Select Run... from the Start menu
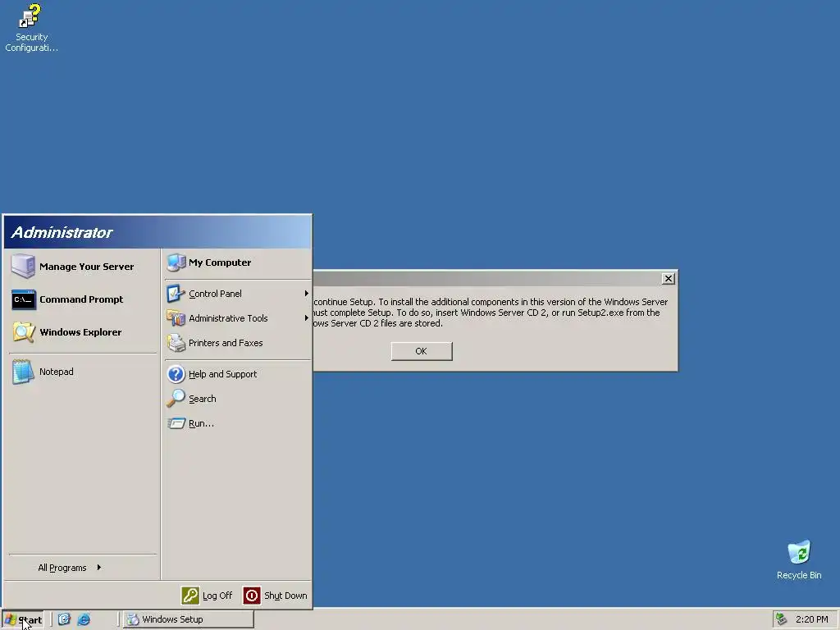The image size is (840, 630). tap(237, 423)
